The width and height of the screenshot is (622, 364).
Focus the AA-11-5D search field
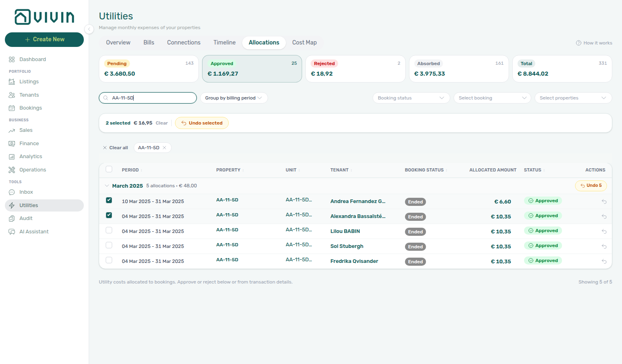point(148,98)
